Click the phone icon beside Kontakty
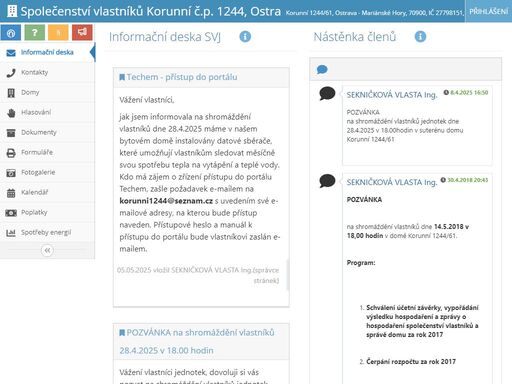Screen dimensions: 512x384 pyautogui.click(x=11, y=73)
